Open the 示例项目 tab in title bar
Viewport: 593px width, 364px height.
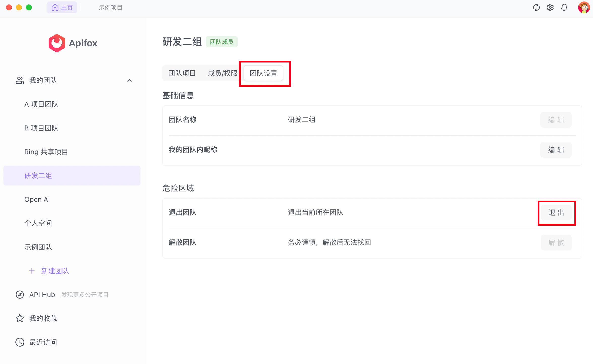click(x=110, y=8)
